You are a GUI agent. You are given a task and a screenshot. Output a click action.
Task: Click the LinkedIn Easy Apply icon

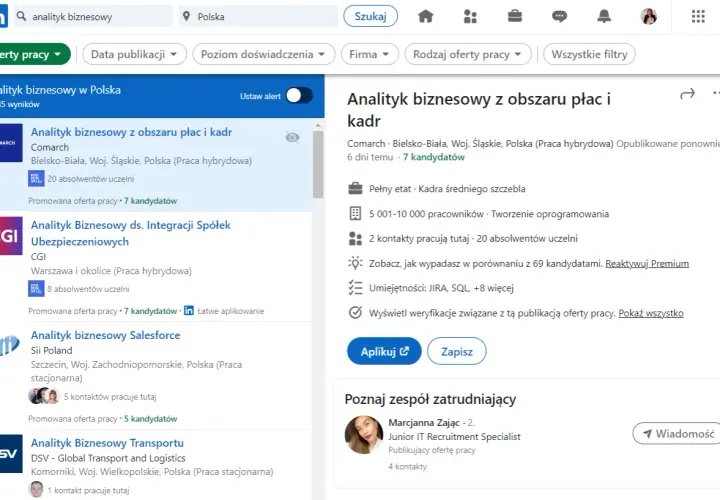click(189, 310)
